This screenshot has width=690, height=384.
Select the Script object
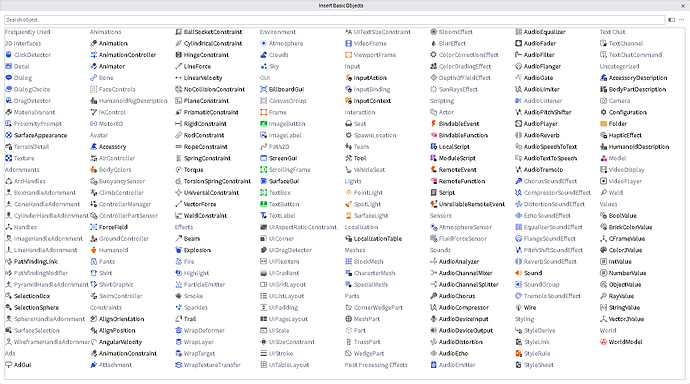point(443,192)
